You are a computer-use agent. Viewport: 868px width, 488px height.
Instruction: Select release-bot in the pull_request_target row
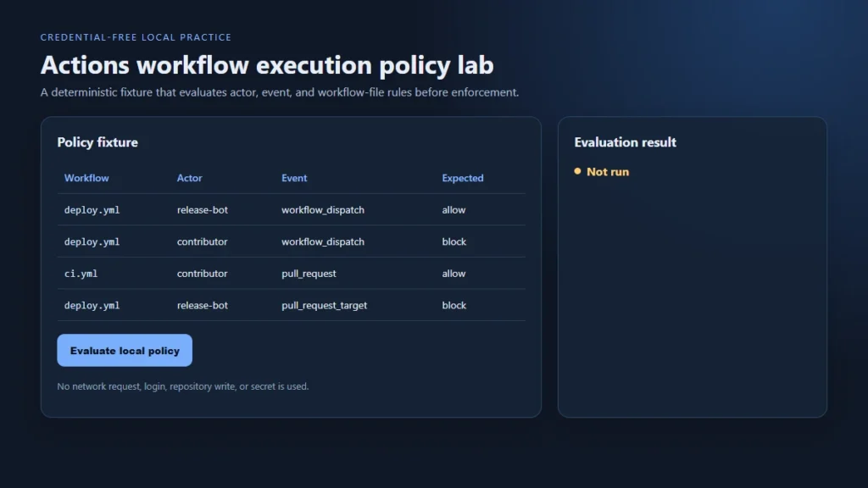(202, 305)
